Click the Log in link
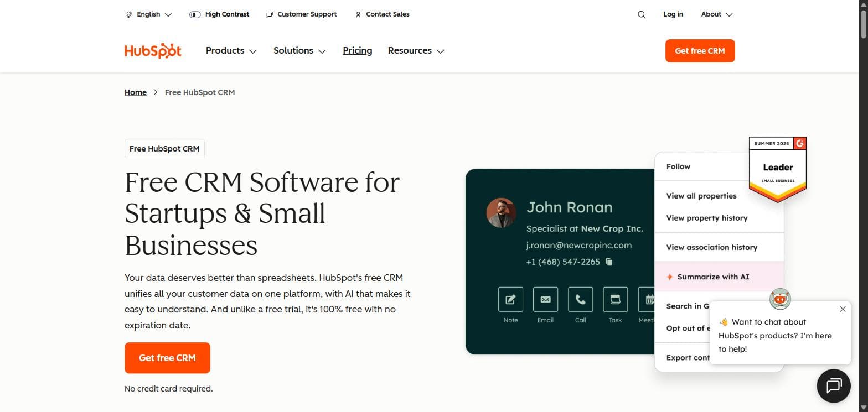The width and height of the screenshot is (868, 412). 673,14
